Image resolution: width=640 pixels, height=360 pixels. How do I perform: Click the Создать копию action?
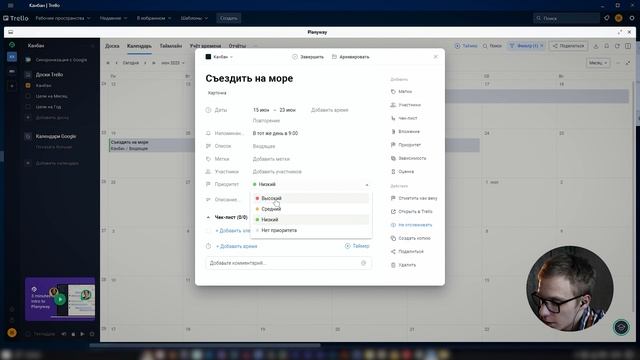(410, 238)
